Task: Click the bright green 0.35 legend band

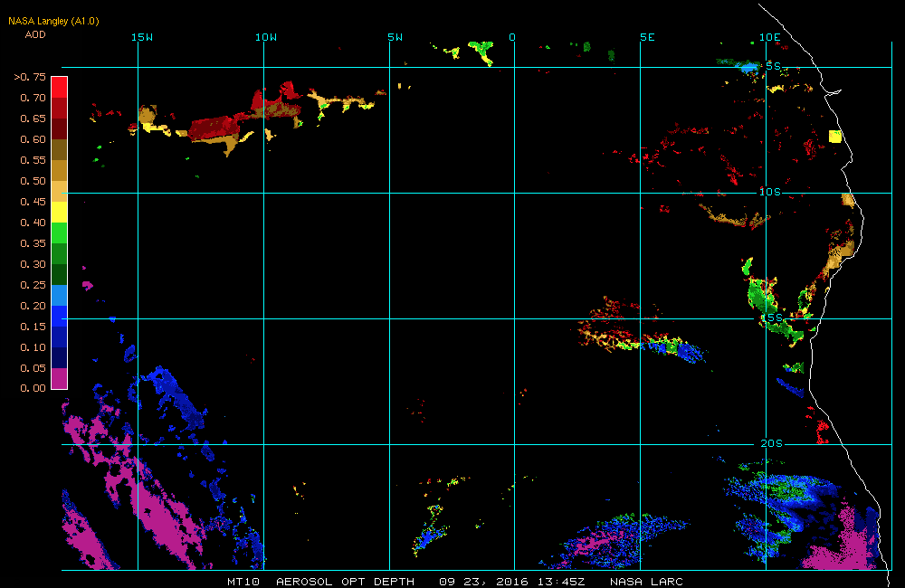Action: pyautogui.click(x=60, y=232)
